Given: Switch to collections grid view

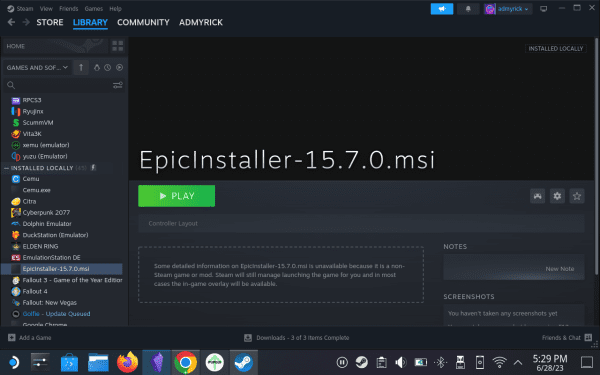Looking at the screenshot, I should pos(117,46).
